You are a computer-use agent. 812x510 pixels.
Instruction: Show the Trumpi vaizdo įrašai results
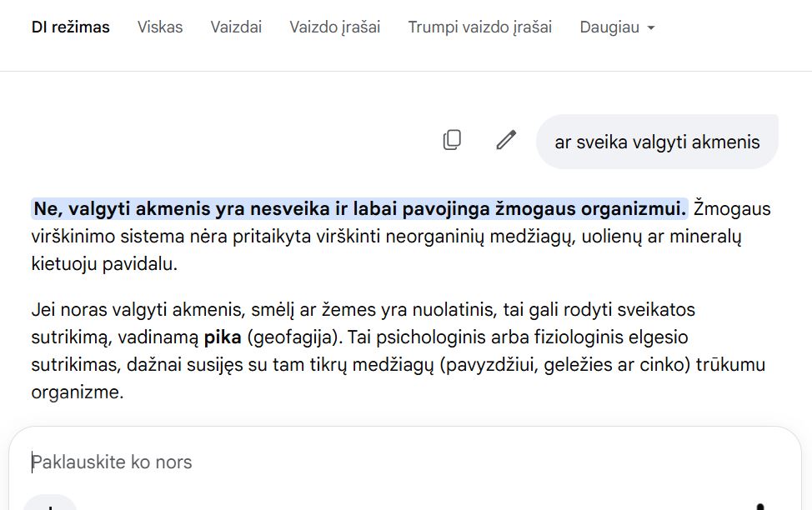(x=480, y=27)
